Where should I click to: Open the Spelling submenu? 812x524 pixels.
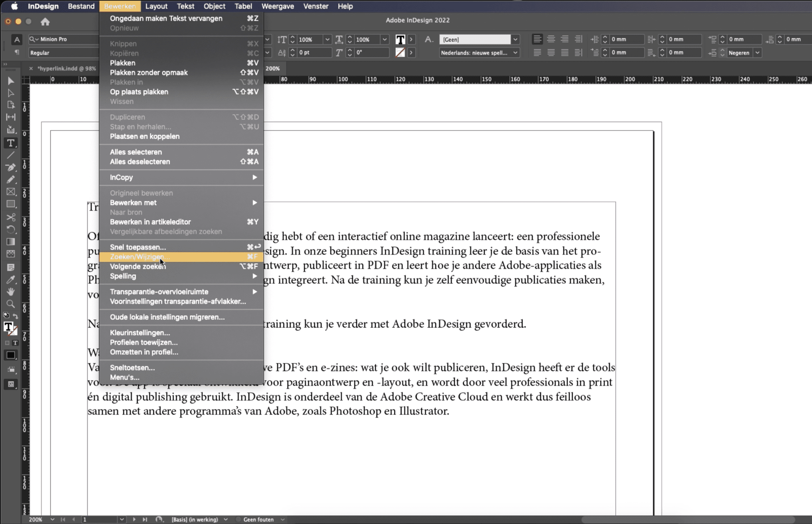(181, 276)
